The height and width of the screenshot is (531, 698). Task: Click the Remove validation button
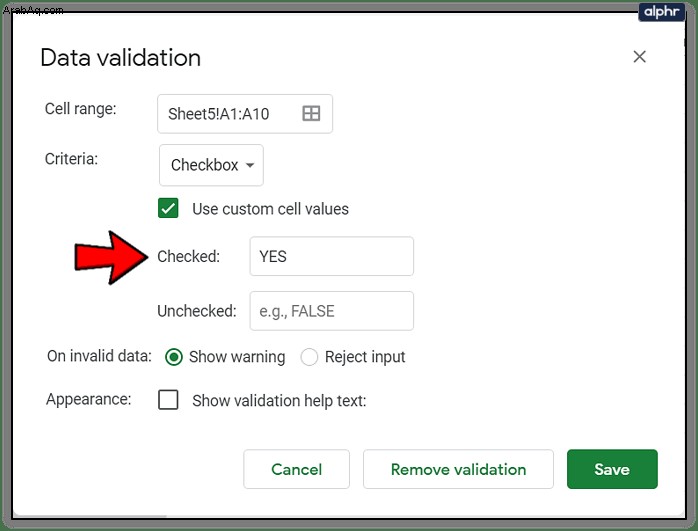459,469
